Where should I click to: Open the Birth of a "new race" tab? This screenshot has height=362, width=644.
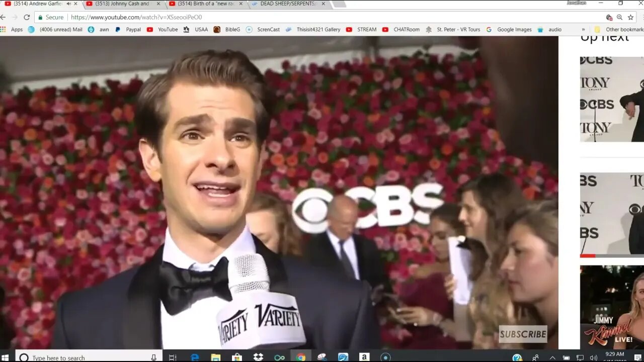(x=205, y=4)
